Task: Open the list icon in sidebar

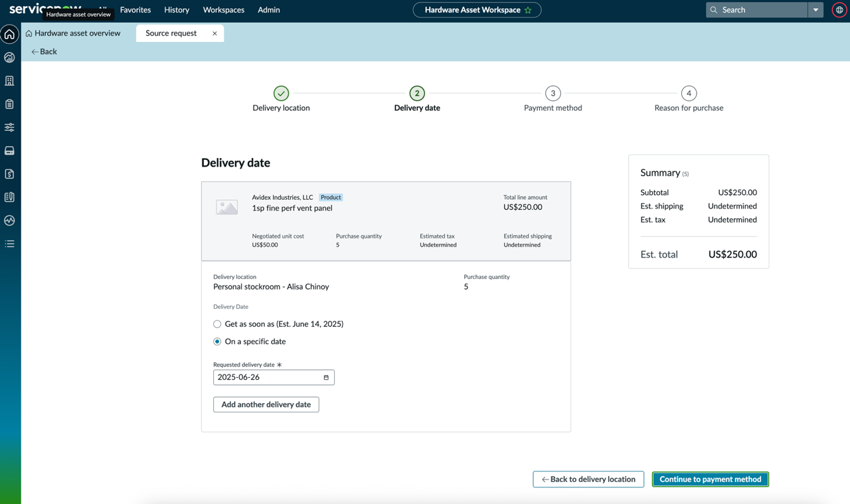Action: pos(9,244)
